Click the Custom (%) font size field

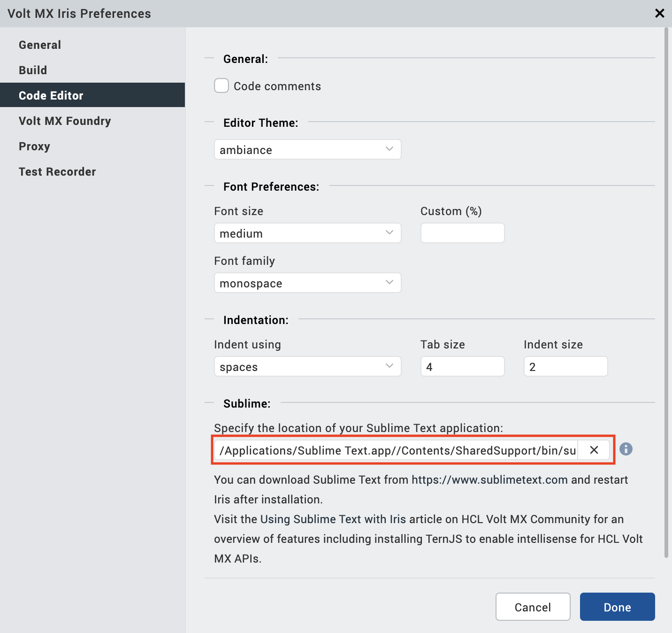coord(462,233)
